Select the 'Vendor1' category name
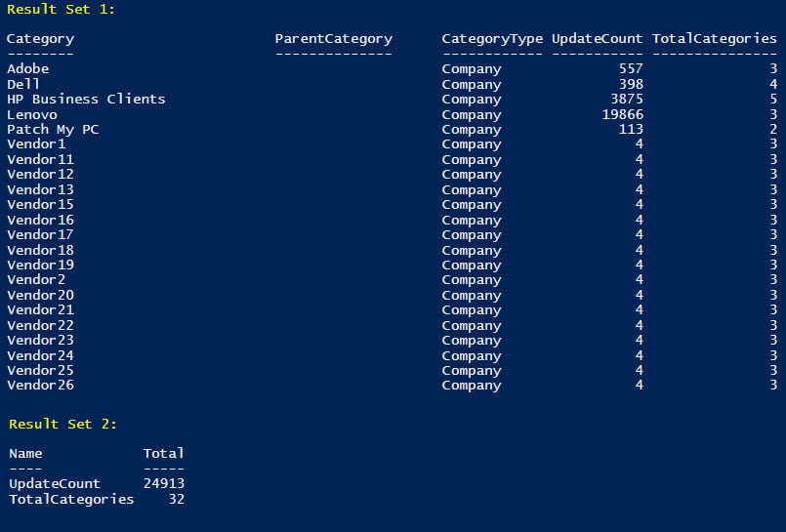 tap(36, 144)
